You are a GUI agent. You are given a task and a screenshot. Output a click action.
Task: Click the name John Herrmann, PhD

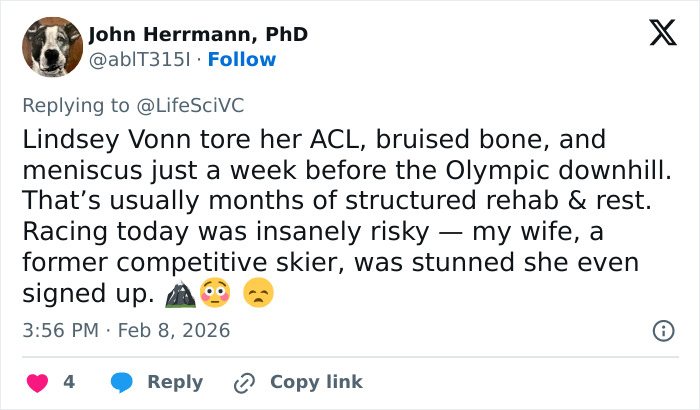tap(198, 34)
